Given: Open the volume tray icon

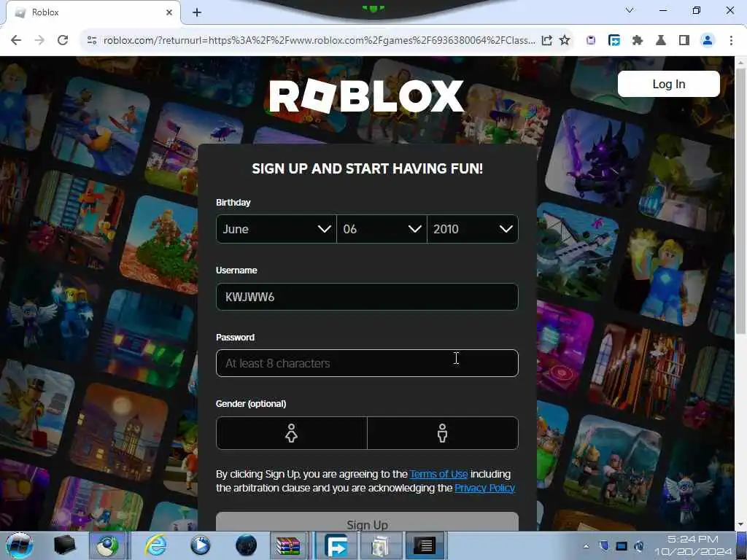Looking at the screenshot, I should pyautogui.click(x=639, y=545).
